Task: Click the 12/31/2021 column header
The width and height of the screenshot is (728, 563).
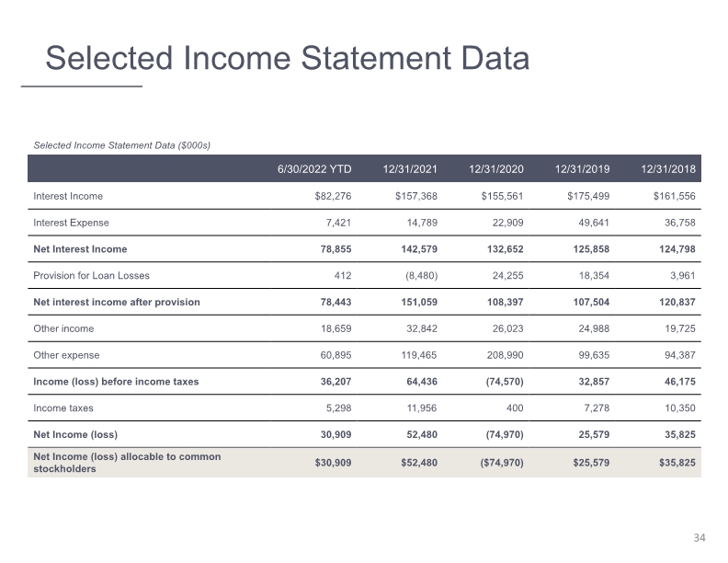Action: click(x=410, y=169)
